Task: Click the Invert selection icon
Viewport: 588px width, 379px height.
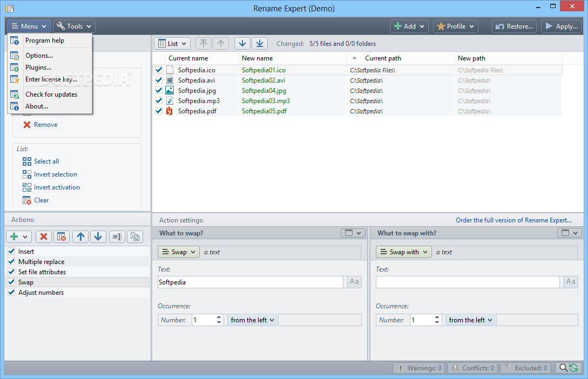Action: click(x=27, y=174)
